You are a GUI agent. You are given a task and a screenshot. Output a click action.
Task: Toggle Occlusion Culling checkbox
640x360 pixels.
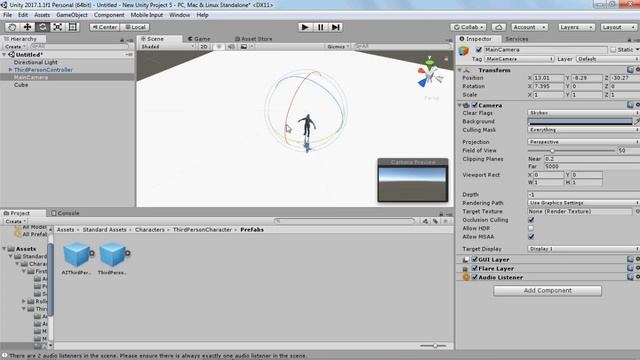pyautogui.click(x=531, y=220)
